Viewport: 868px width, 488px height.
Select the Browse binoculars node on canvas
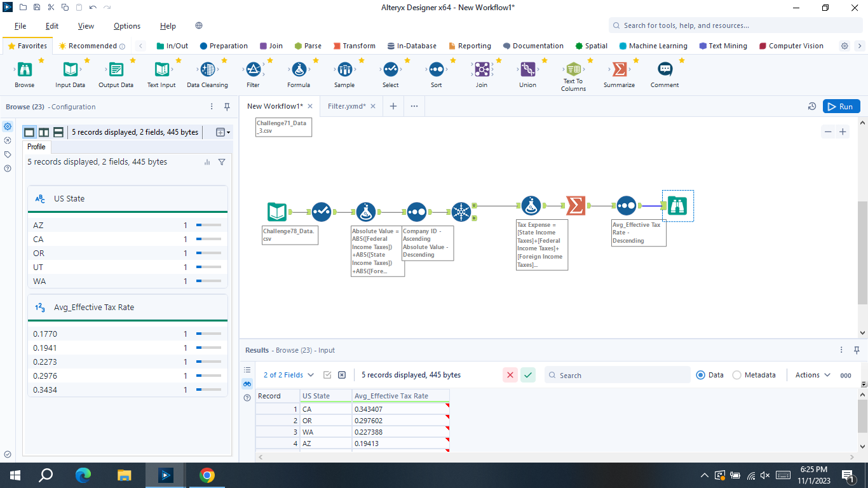[677, 206]
